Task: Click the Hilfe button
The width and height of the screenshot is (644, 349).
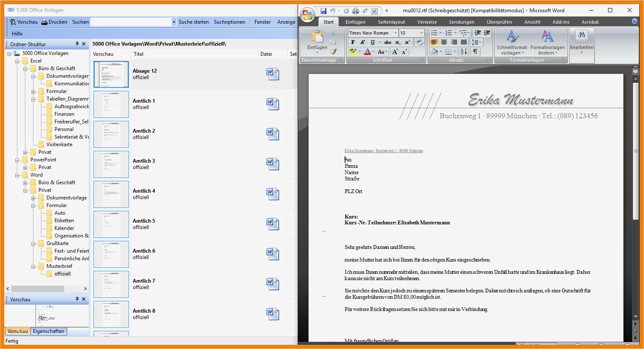Action: [x=17, y=33]
